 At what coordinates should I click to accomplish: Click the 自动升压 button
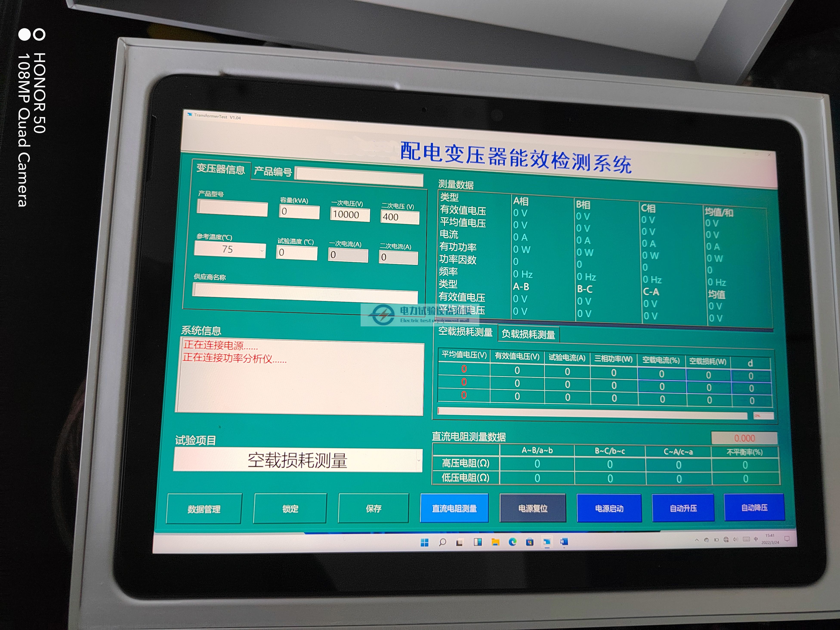coord(683,508)
